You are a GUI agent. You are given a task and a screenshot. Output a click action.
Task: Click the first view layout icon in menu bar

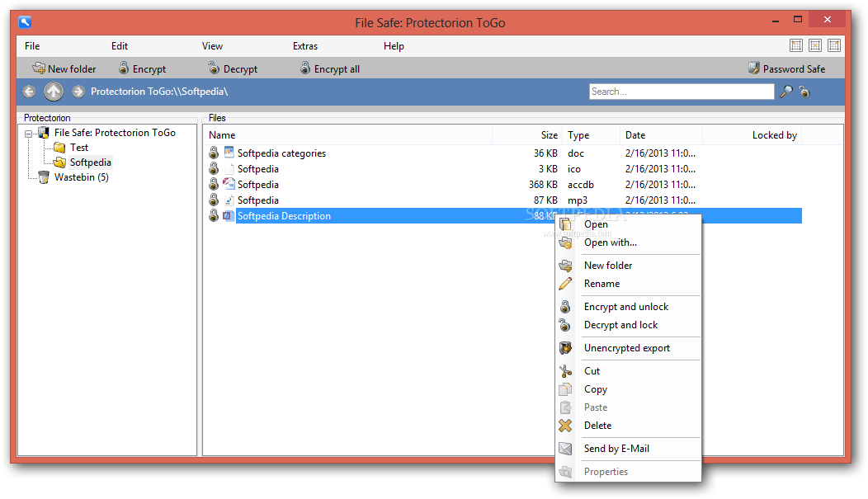click(x=796, y=45)
